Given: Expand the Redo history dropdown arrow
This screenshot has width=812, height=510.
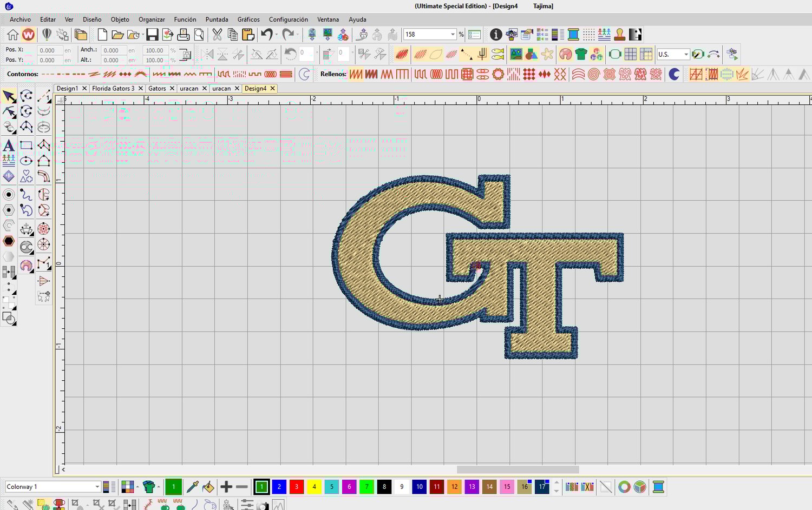Looking at the screenshot, I should click(x=298, y=35).
